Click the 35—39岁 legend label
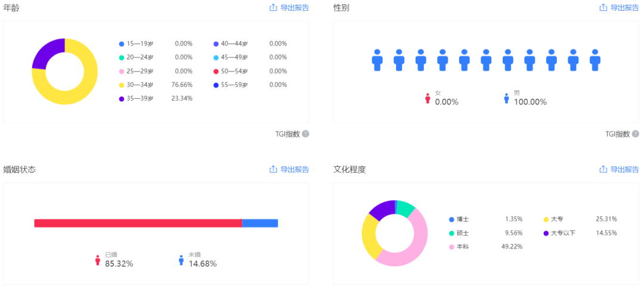The image size is (644, 289). pos(140,98)
